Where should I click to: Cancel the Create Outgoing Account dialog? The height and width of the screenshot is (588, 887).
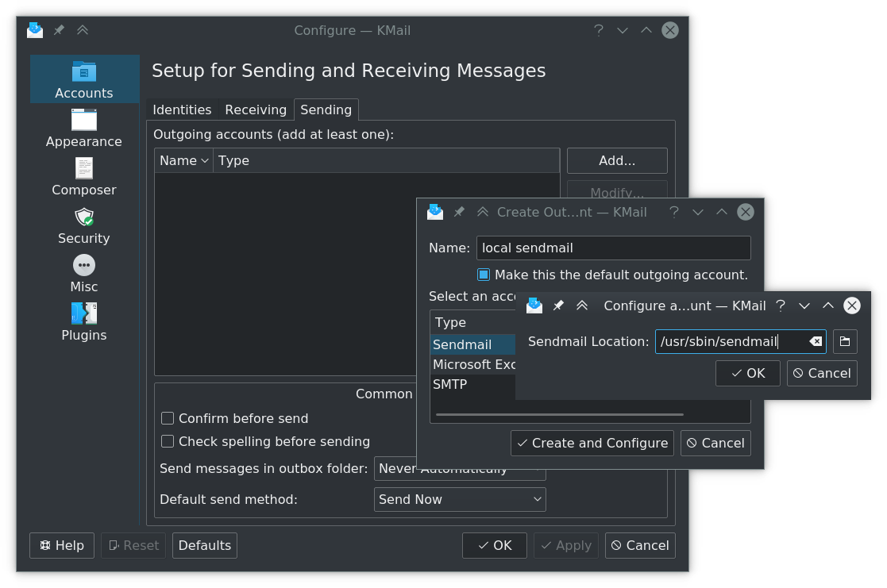pos(715,444)
